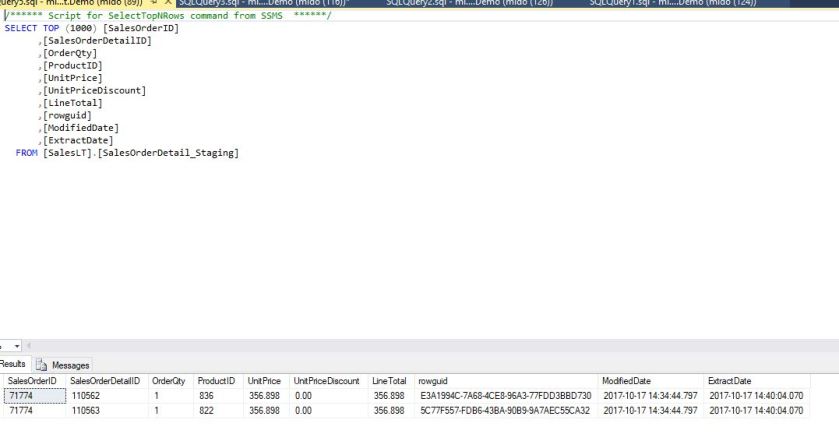Select the UnitPriceDiscount column header
Viewport: 839px width, 434px height.
tap(326, 381)
